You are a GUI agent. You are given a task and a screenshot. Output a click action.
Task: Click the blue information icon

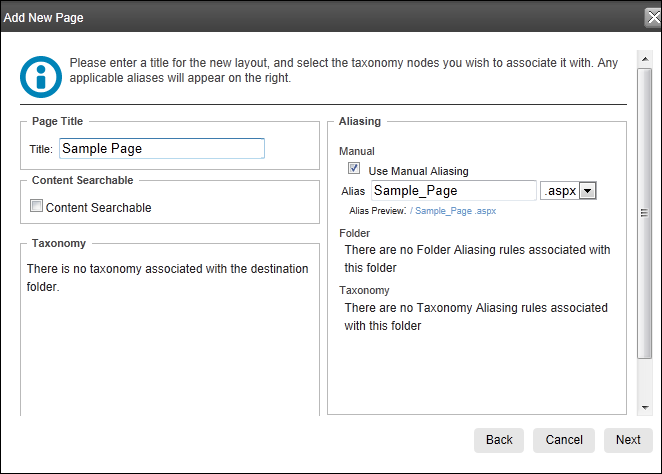click(x=41, y=77)
